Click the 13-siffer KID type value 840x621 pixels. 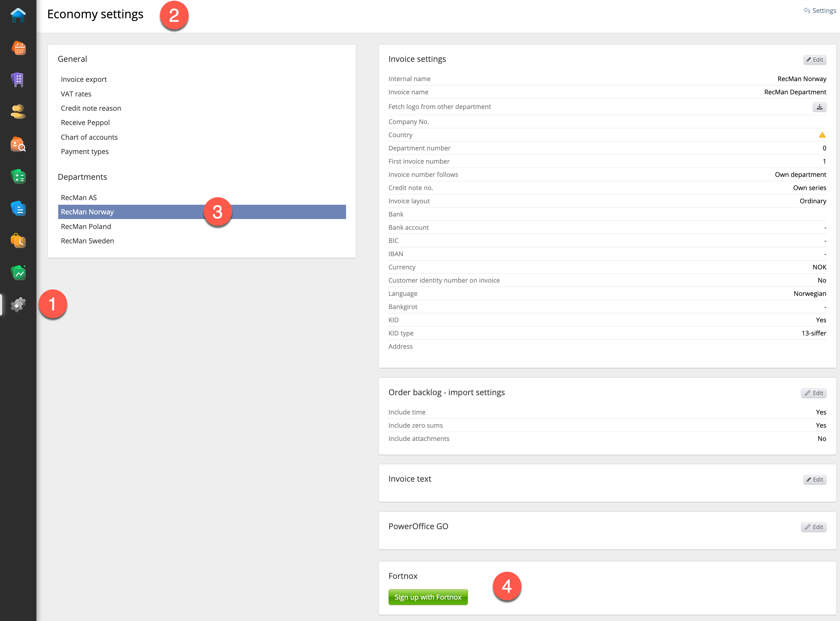[814, 333]
